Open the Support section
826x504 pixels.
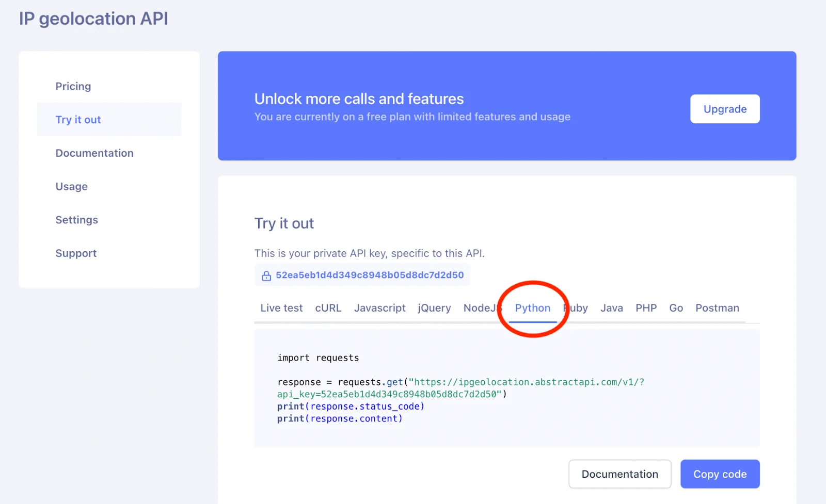point(75,253)
